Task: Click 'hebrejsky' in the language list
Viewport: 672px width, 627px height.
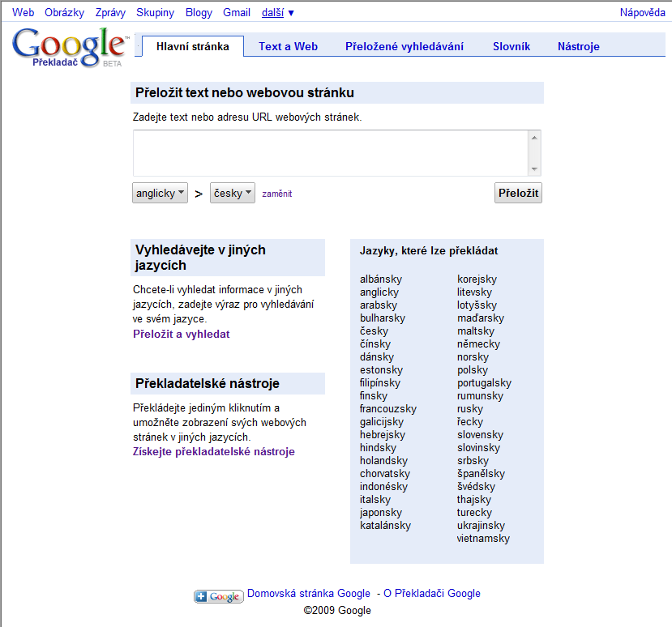Action: [x=383, y=434]
